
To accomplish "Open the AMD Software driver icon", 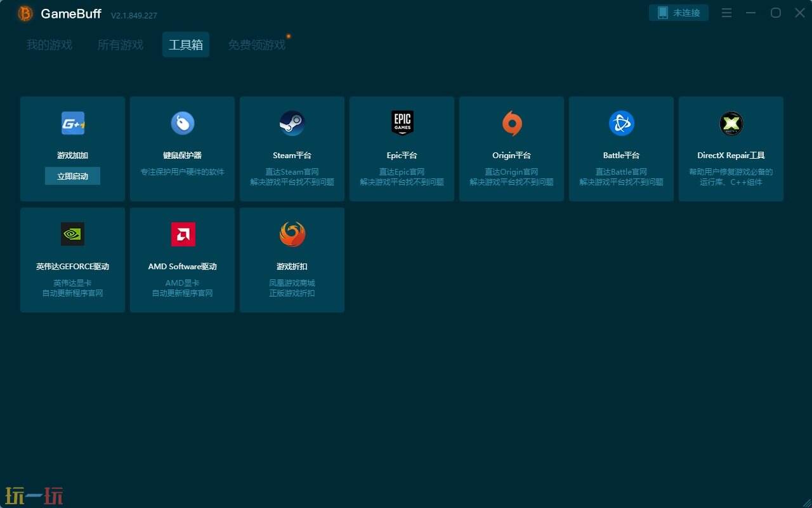I will pyautogui.click(x=183, y=234).
